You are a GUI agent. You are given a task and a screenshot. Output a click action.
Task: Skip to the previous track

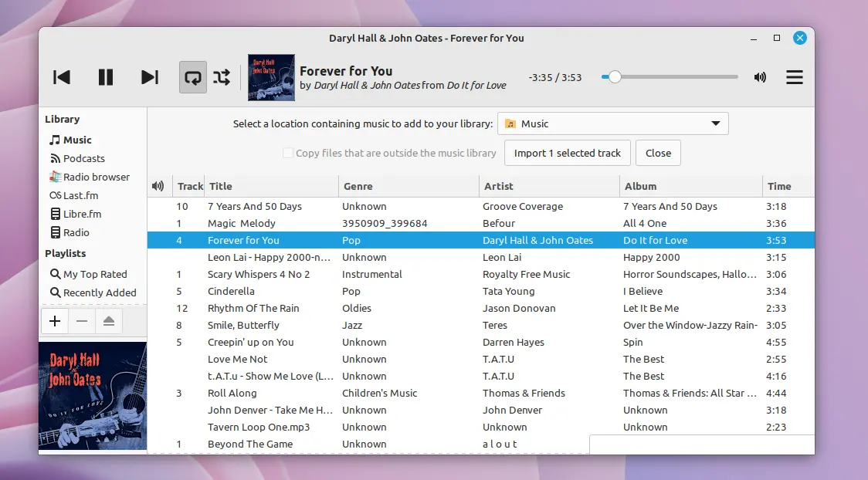point(62,77)
